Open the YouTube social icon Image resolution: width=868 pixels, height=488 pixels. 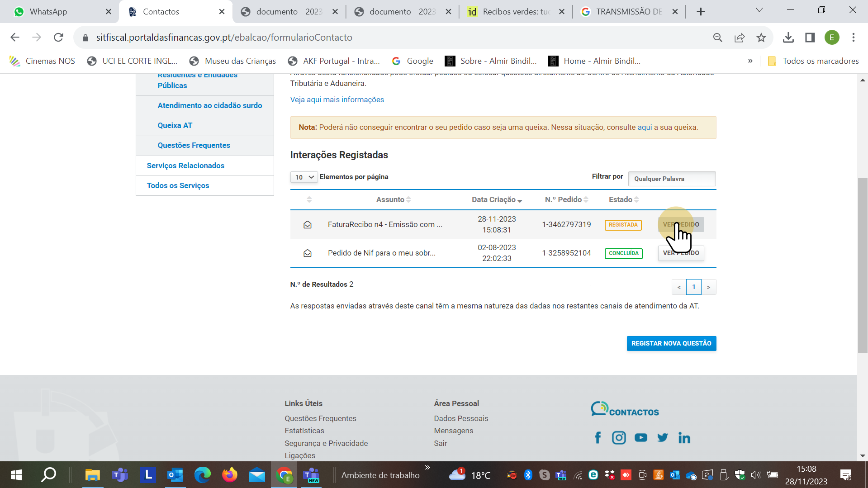(x=640, y=438)
